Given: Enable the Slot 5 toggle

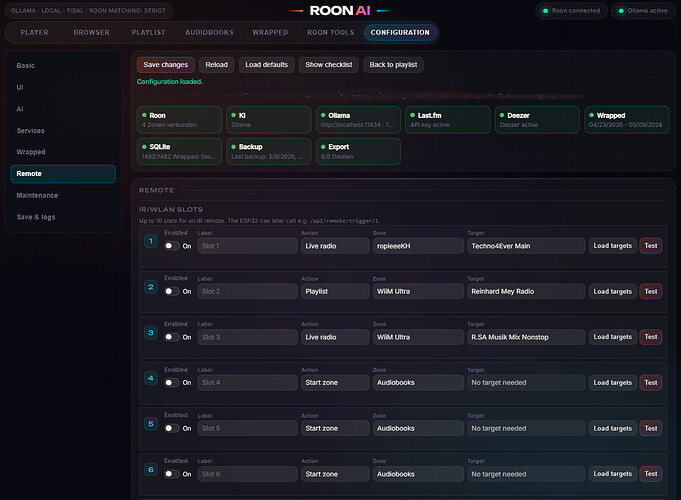Looking at the screenshot, I should (172, 428).
